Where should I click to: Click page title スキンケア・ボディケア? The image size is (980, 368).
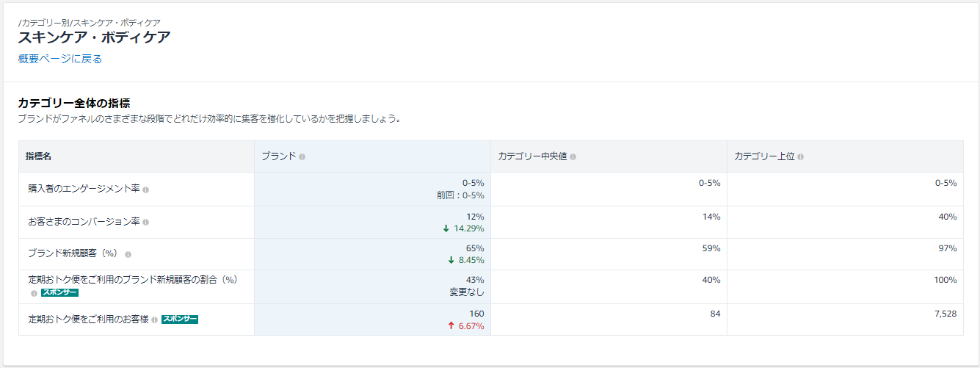coord(95,37)
